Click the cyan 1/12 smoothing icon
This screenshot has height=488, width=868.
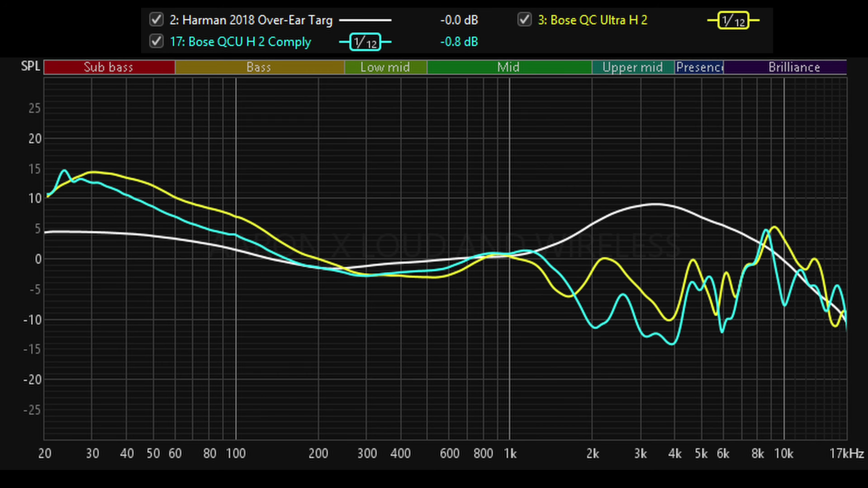coord(365,42)
